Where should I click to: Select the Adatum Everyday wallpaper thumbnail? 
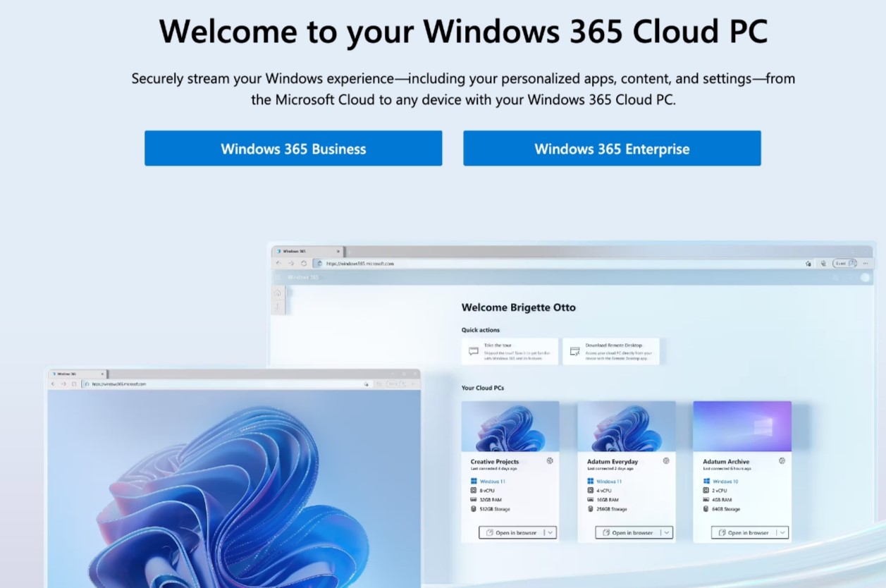coord(627,427)
